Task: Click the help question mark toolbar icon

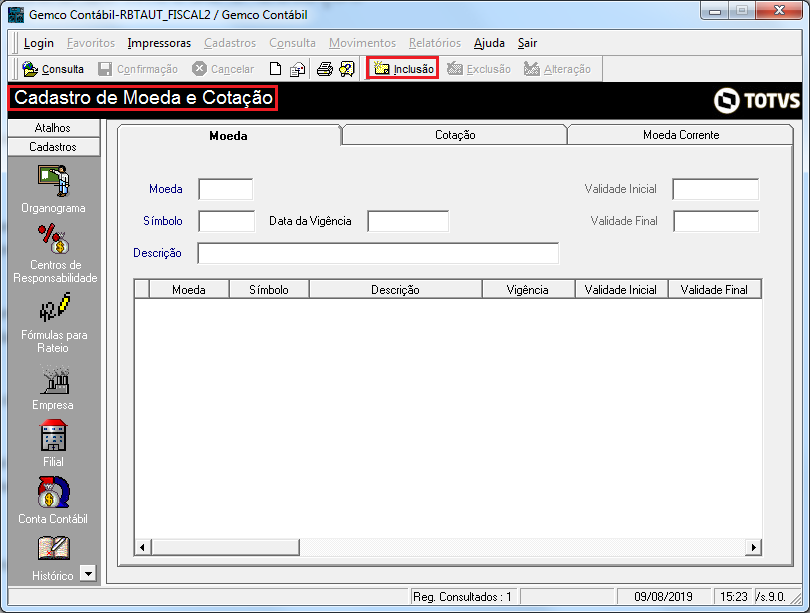Action: [x=347, y=69]
